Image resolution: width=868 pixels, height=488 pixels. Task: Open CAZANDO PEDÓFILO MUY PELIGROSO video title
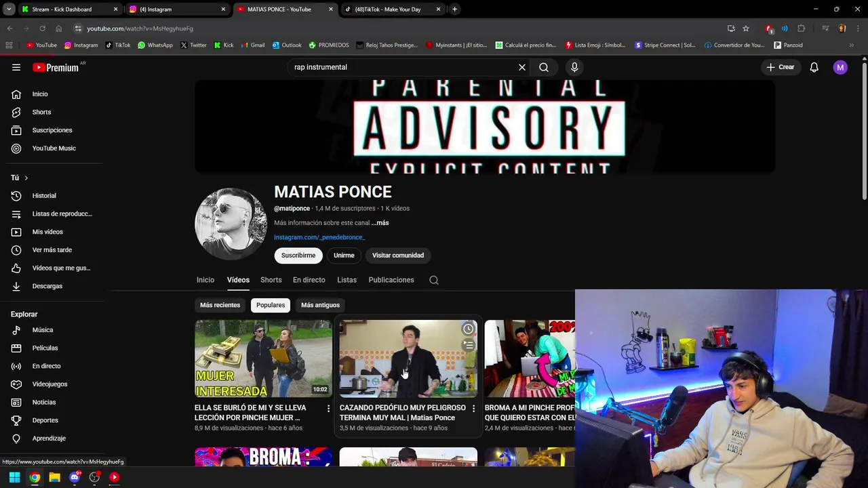tap(403, 413)
